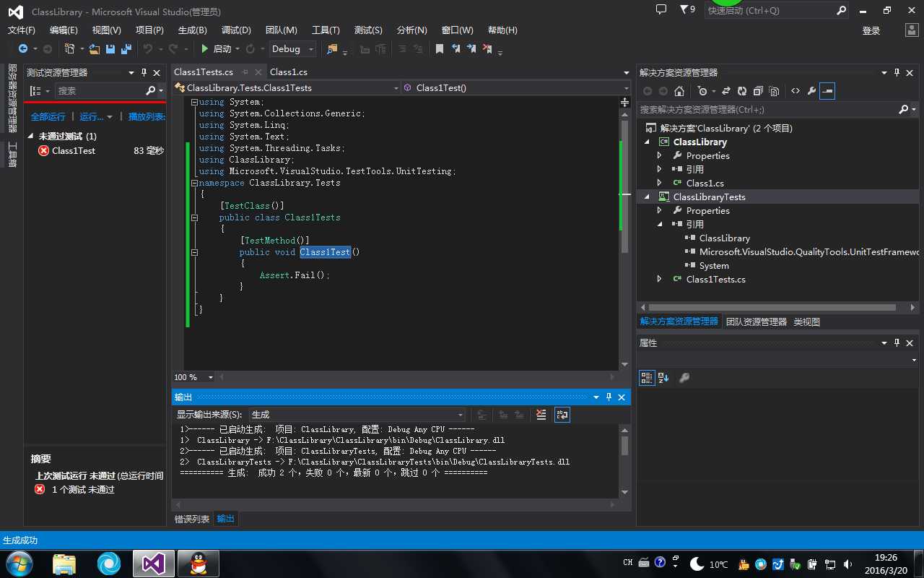This screenshot has width=924, height=578.
Task: Open the Debug configuration dropdown
Action: point(293,49)
